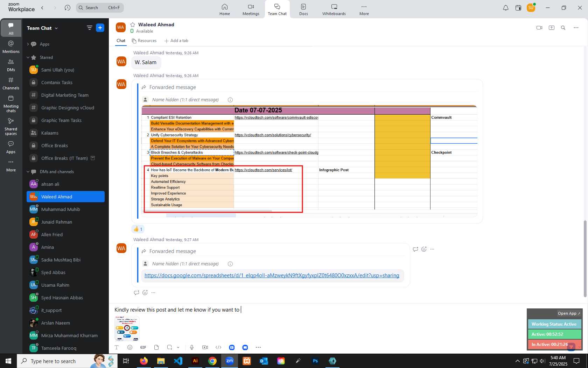Viewport: 588px width, 368px height.
Task: Toggle the thumbs up reaction
Action: click(x=138, y=229)
